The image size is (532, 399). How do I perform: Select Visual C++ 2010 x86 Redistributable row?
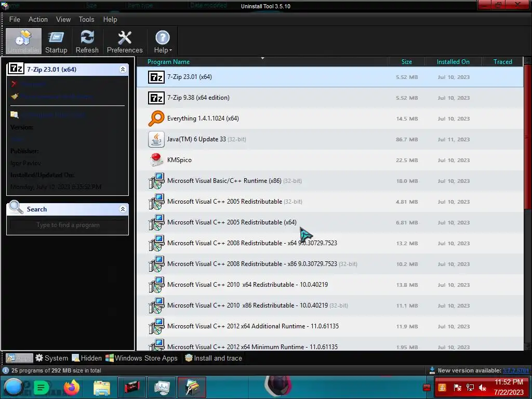pyautogui.click(x=330, y=305)
